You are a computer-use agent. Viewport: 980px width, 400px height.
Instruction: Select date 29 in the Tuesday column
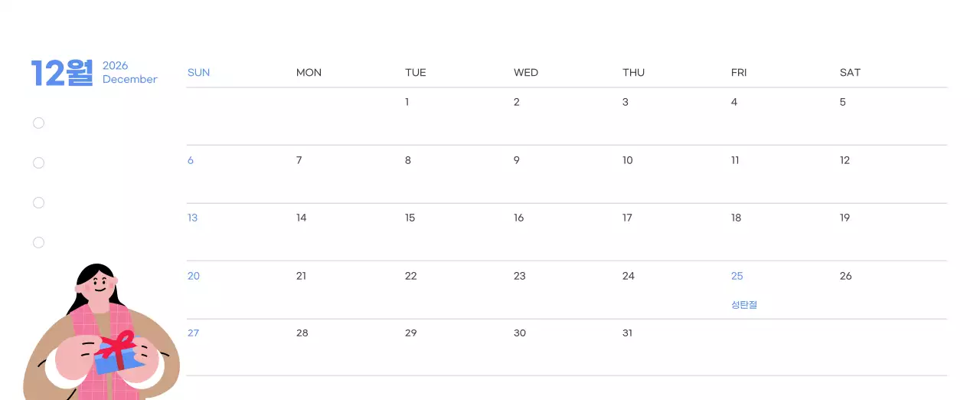coord(411,333)
